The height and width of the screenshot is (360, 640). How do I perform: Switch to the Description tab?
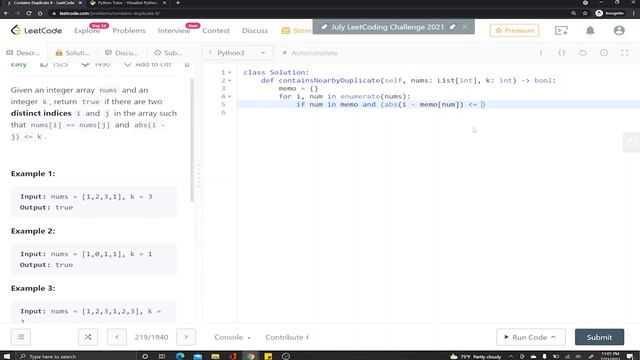pos(23,53)
